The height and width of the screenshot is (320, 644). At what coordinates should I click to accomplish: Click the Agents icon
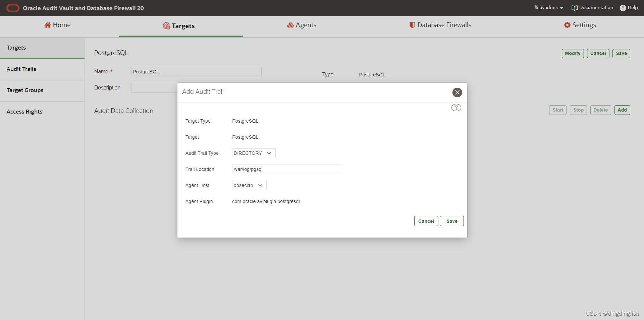coord(290,25)
